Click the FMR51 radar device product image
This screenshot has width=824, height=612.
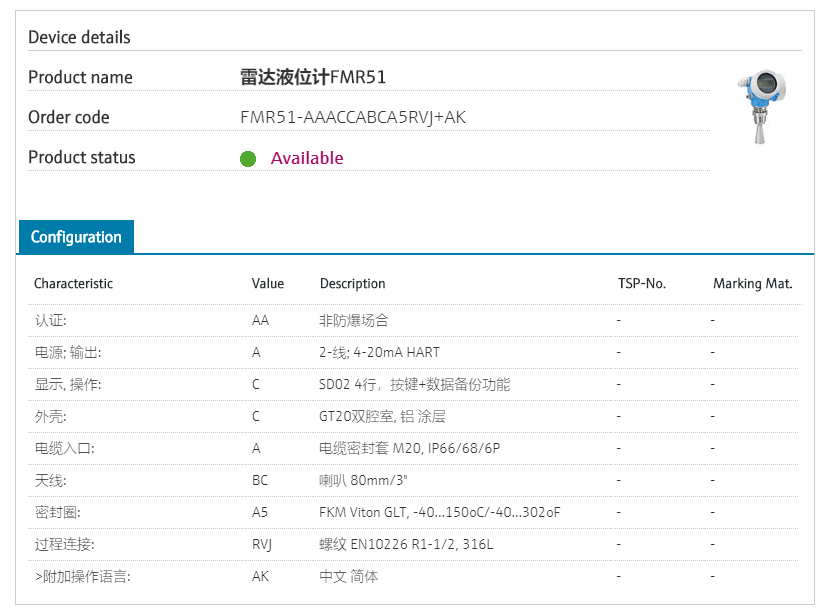[x=761, y=107]
